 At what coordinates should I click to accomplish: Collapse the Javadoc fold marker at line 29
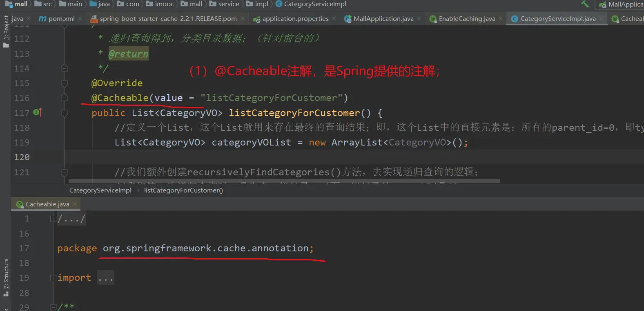coord(53,307)
